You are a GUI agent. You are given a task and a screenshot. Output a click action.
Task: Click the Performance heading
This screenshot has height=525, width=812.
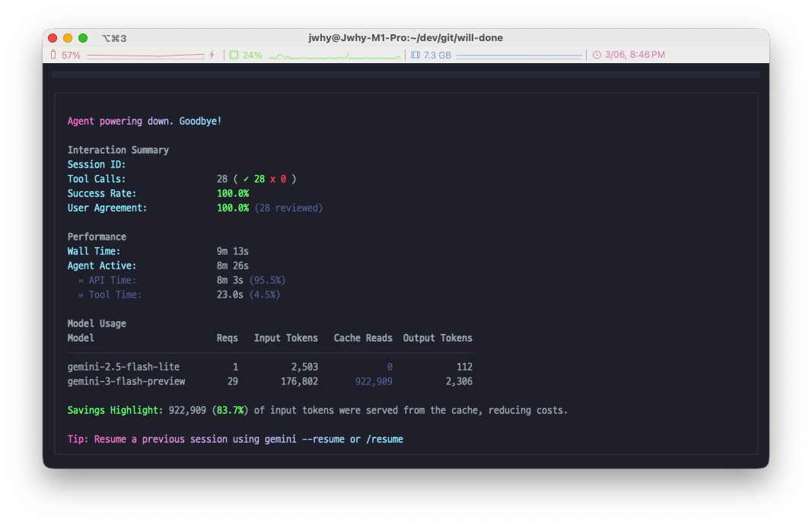[97, 237]
